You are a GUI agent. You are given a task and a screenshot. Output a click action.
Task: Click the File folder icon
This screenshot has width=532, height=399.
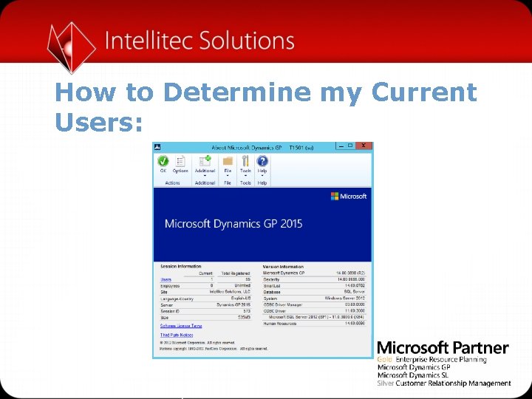point(228,161)
